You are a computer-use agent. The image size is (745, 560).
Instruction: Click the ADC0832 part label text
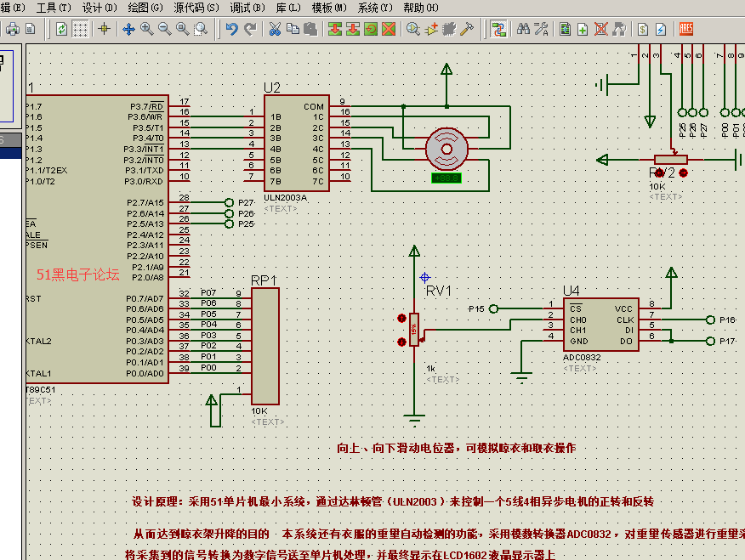(582, 358)
